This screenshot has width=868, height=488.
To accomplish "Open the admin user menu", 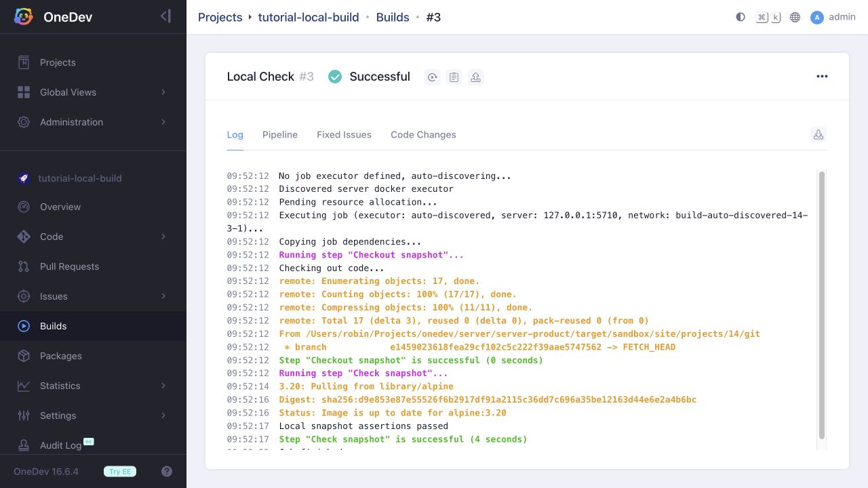I will pos(833,18).
